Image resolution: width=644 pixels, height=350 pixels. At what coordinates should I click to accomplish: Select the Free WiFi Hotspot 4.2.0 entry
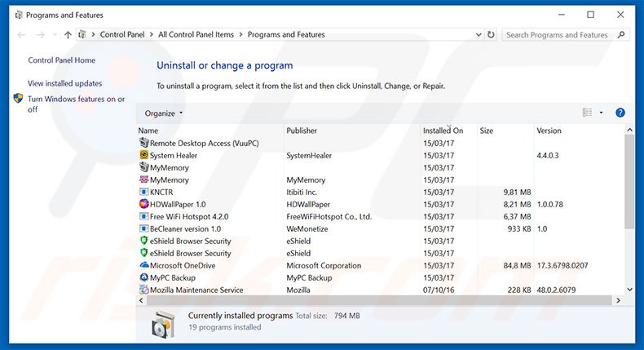(189, 216)
